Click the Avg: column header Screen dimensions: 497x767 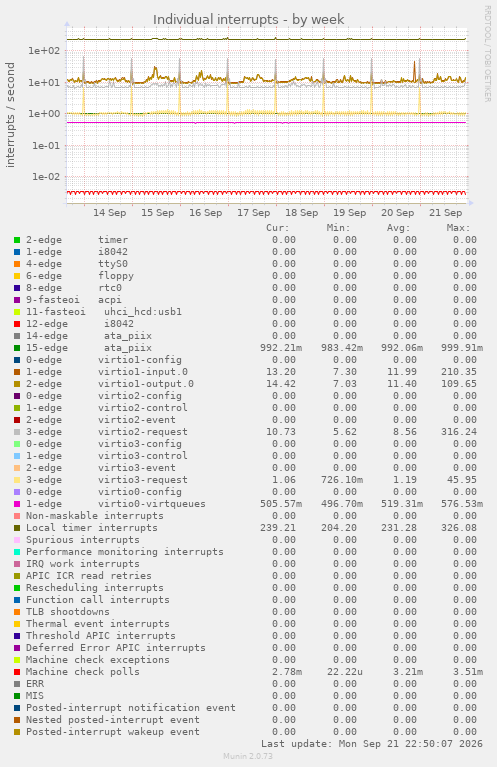(399, 228)
